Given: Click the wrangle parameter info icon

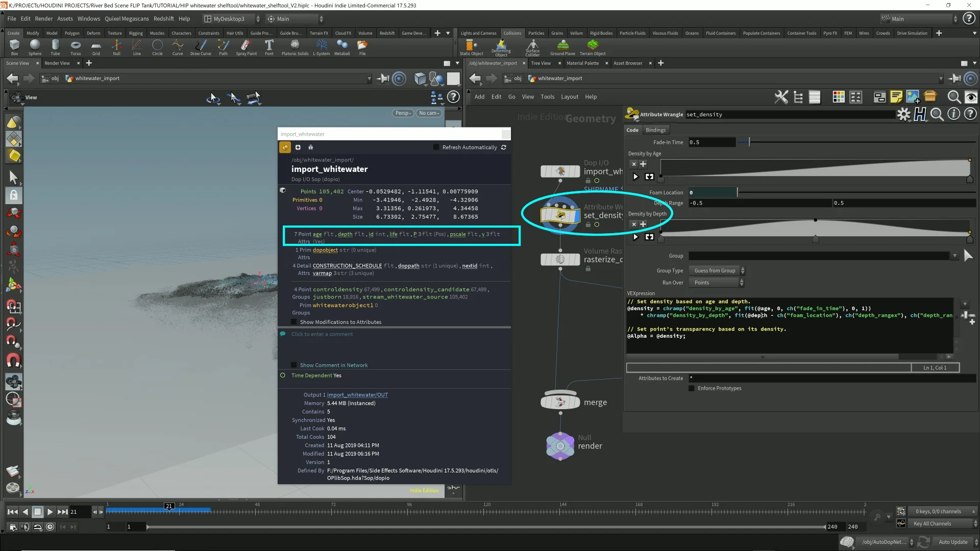Looking at the screenshot, I should 953,114.
